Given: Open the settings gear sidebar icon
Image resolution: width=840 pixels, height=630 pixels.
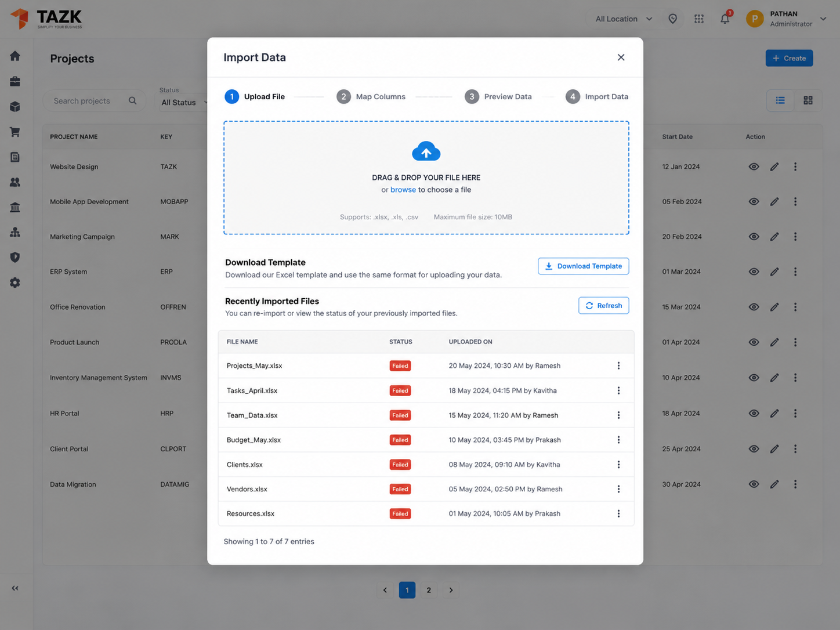Looking at the screenshot, I should click(15, 283).
